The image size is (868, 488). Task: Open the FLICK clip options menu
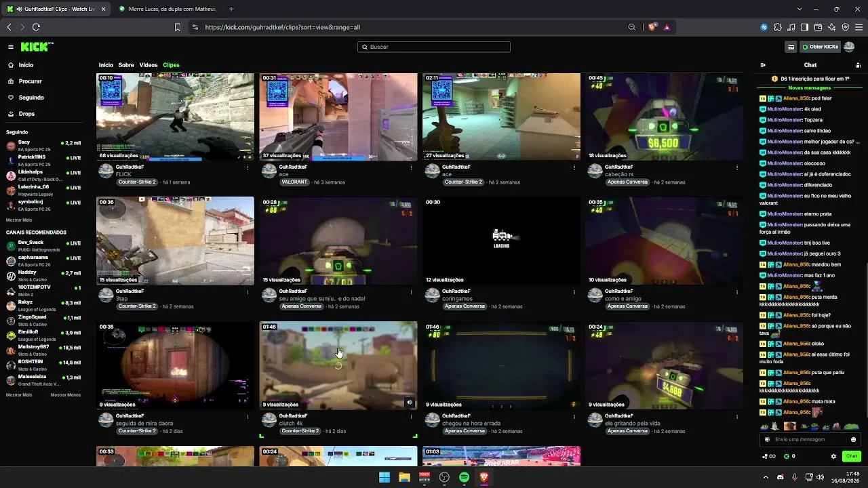pyautogui.click(x=248, y=167)
